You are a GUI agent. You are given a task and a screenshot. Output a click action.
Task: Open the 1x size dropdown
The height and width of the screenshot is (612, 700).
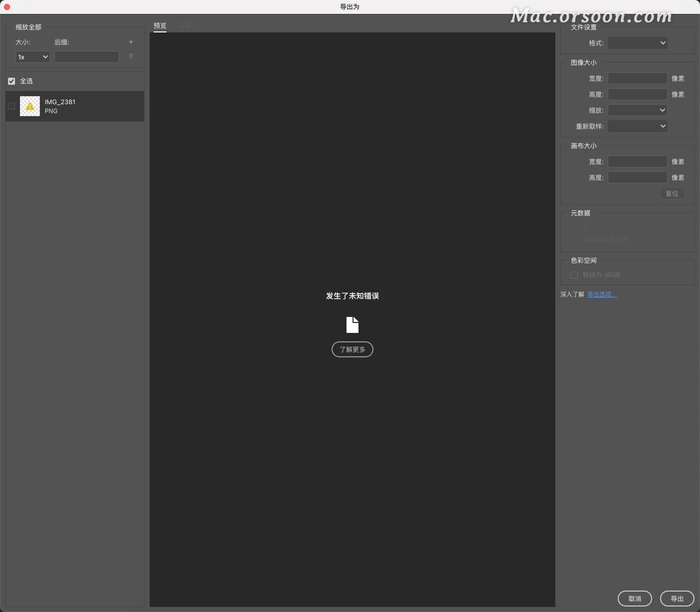(32, 57)
